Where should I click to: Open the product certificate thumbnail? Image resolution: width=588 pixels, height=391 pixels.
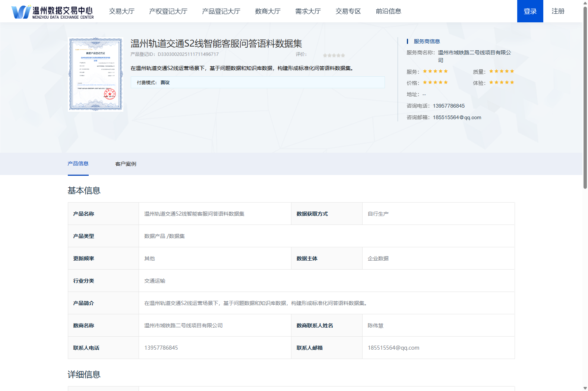click(96, 74)
